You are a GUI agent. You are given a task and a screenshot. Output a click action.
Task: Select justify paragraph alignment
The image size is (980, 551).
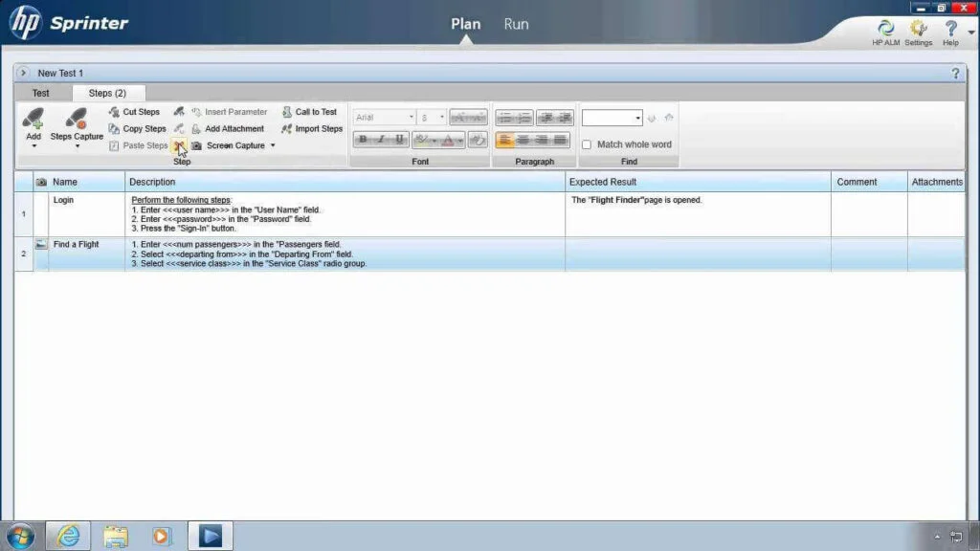[561, 140]
